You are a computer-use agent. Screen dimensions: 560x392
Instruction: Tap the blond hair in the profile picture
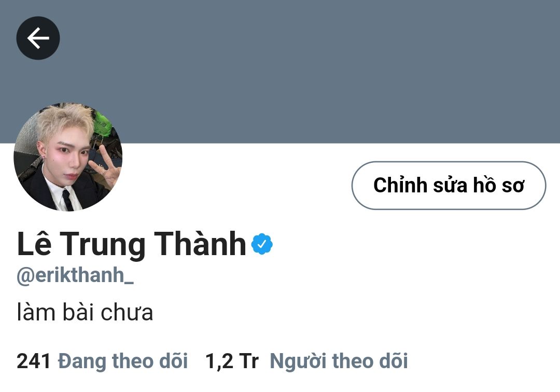[x=66, y=121]
